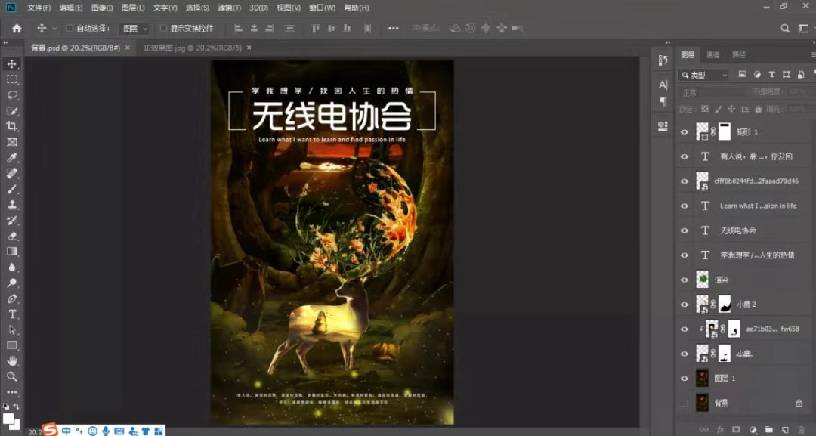Click the add layer mask icon
The image size is (816, 436).
pyautogui.click(x=736, y=430)
